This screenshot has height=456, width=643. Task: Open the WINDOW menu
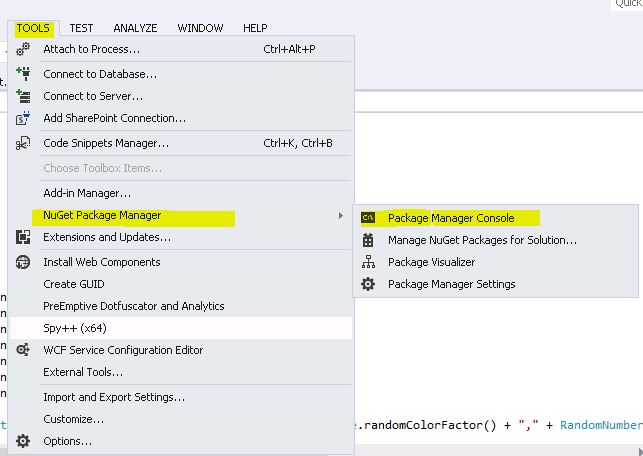point(200,29)
